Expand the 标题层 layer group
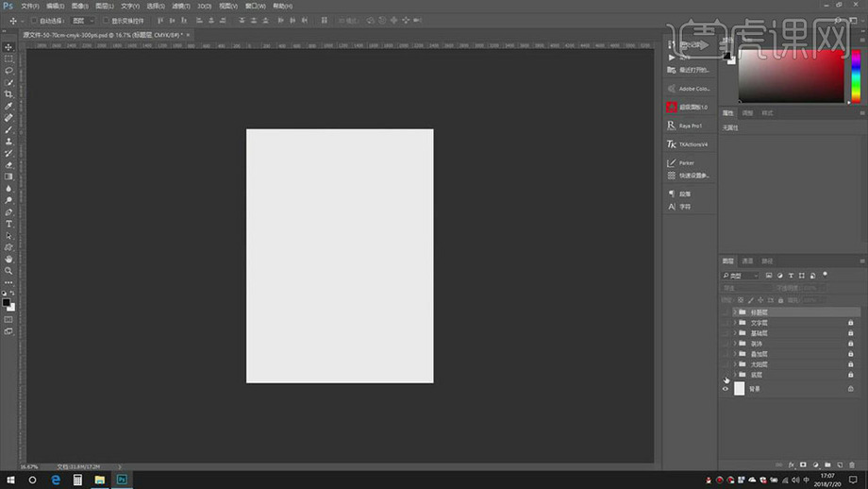This screenshot has width=868, height=489. coord(735,312)
